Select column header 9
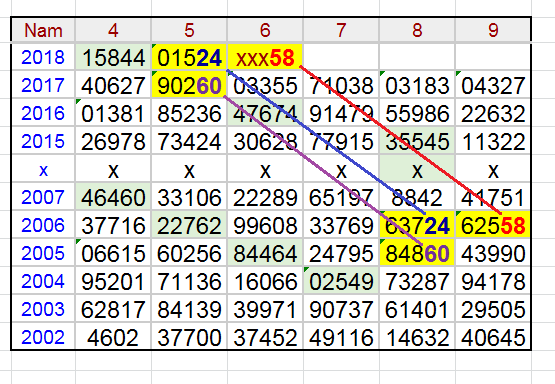 point(493,30)
